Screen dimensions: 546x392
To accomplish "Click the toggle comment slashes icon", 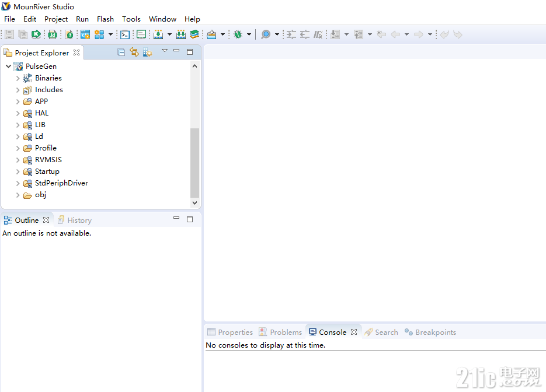I will [318, 34].
